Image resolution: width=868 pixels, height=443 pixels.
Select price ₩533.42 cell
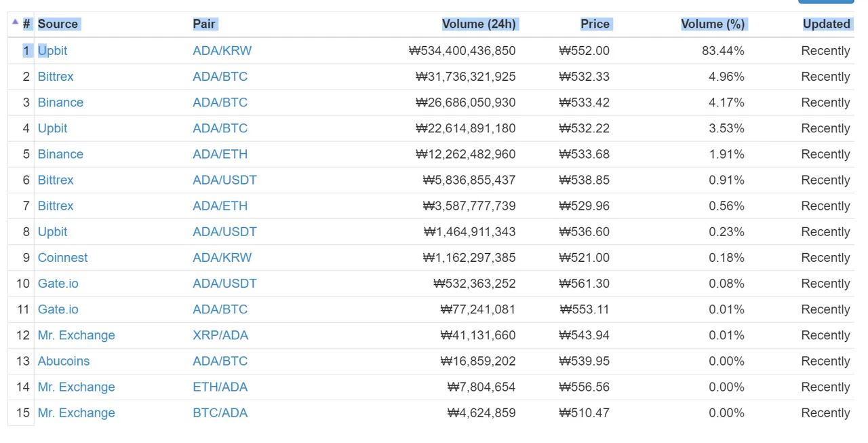pyautogui.click(x=584, y=102)
